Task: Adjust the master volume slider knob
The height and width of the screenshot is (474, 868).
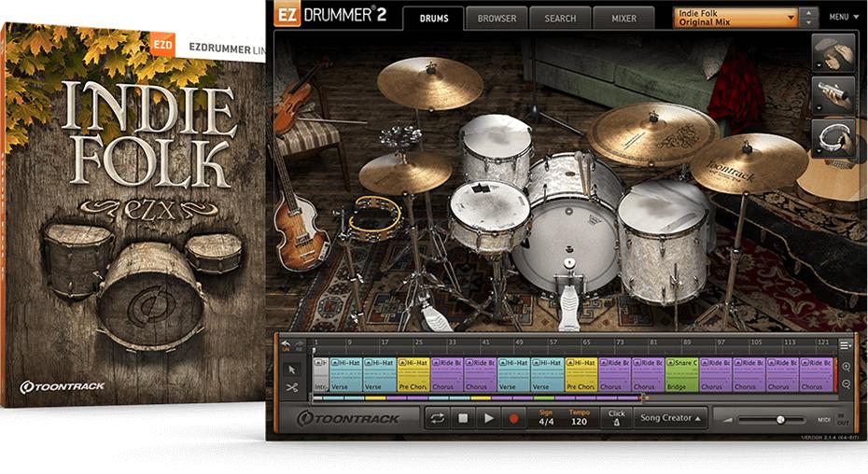Action: [780, 420]
